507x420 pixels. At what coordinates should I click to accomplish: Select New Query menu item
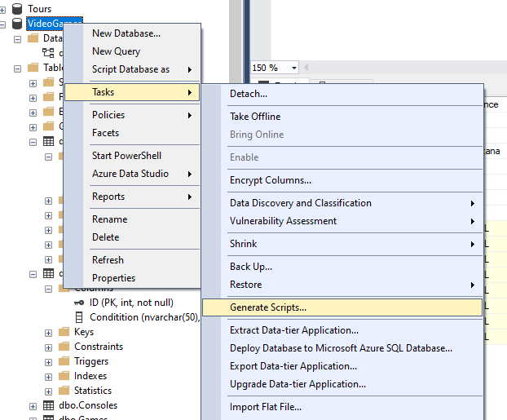click(133, 51)
